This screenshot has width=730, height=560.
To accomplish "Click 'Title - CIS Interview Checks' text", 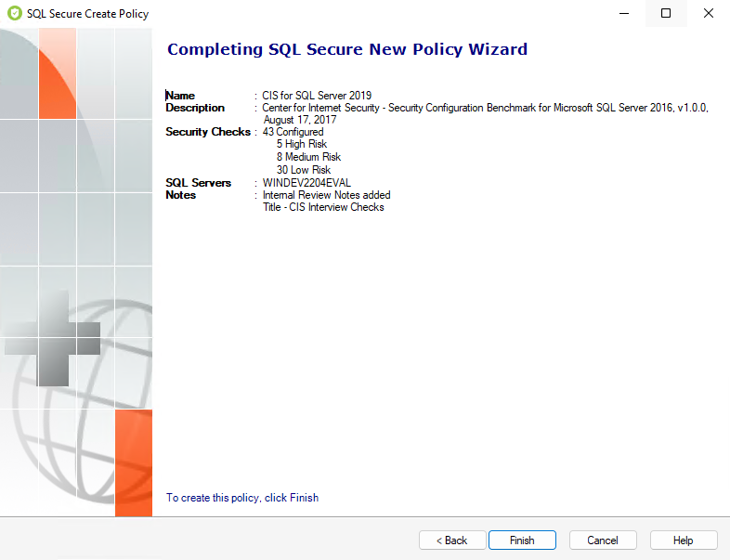I will click(323, 207).
